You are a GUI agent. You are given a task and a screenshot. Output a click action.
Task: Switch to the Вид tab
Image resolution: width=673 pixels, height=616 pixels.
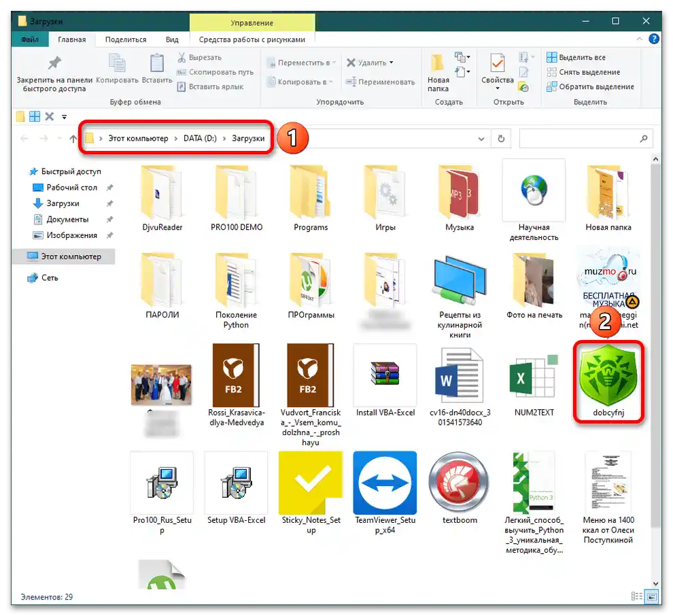[x=172, y=39]
